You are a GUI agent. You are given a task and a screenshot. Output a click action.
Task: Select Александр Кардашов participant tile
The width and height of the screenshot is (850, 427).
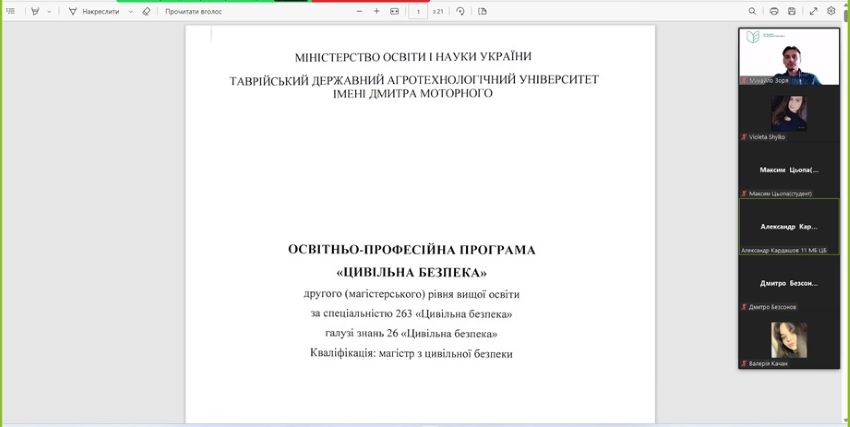789,227
